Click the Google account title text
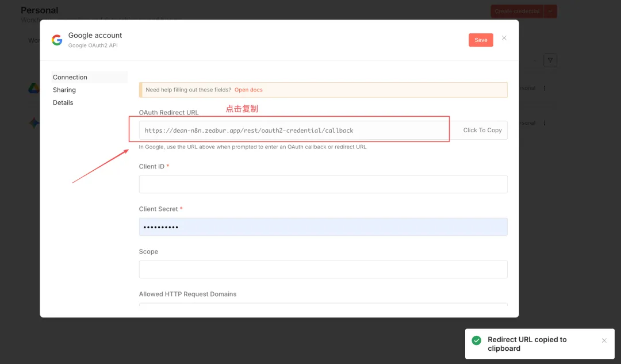Viewport: 621px width, 364px height. pyautogui.click(x=95, y=35)
